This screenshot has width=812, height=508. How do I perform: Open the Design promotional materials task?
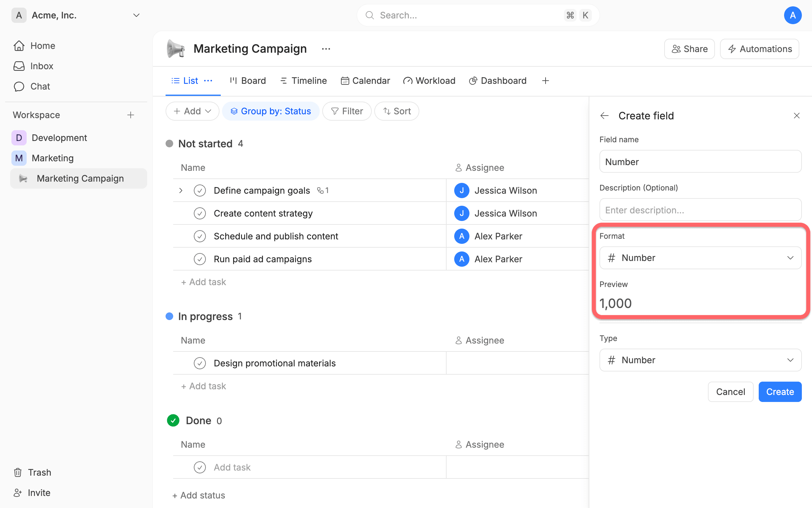point(274,363)
